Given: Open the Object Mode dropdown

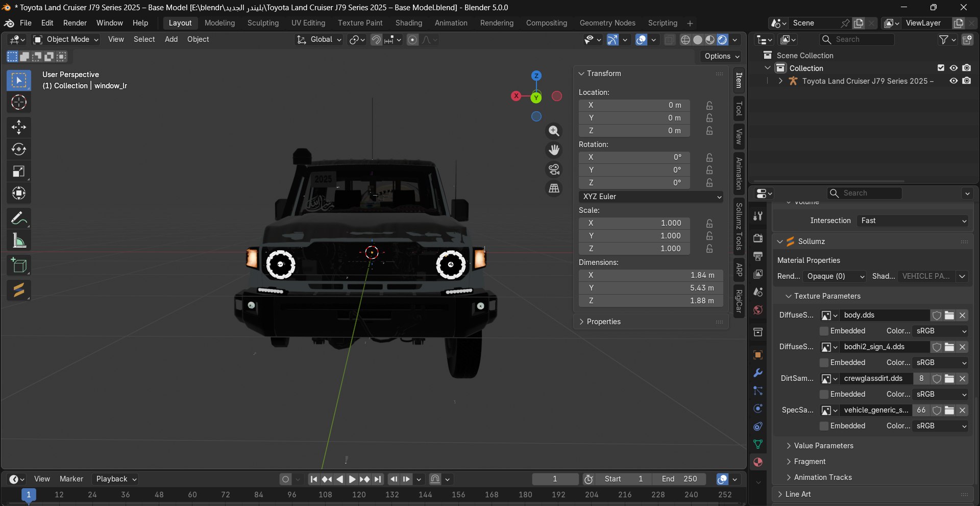Looking at the screenshot, I should (66, 39).
